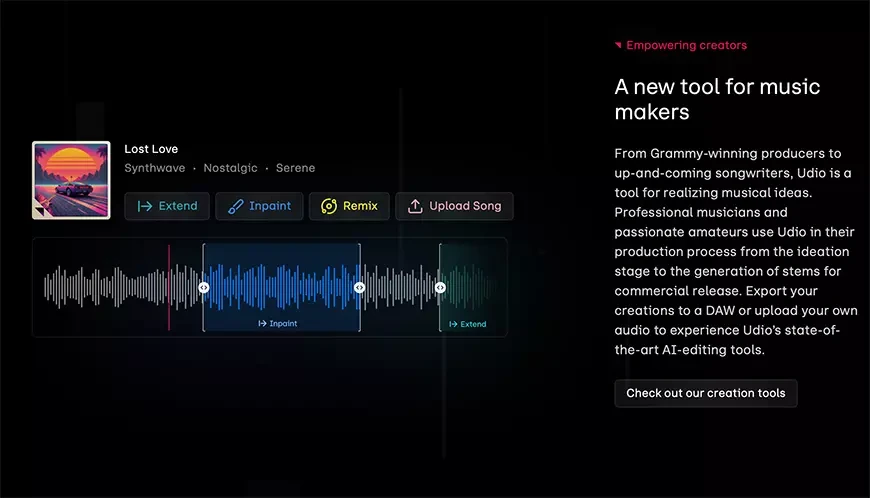Click the blue highlighted Inpaint waveform section
Image resolution: width=870 pixels, height=498 pixels.
282,285
